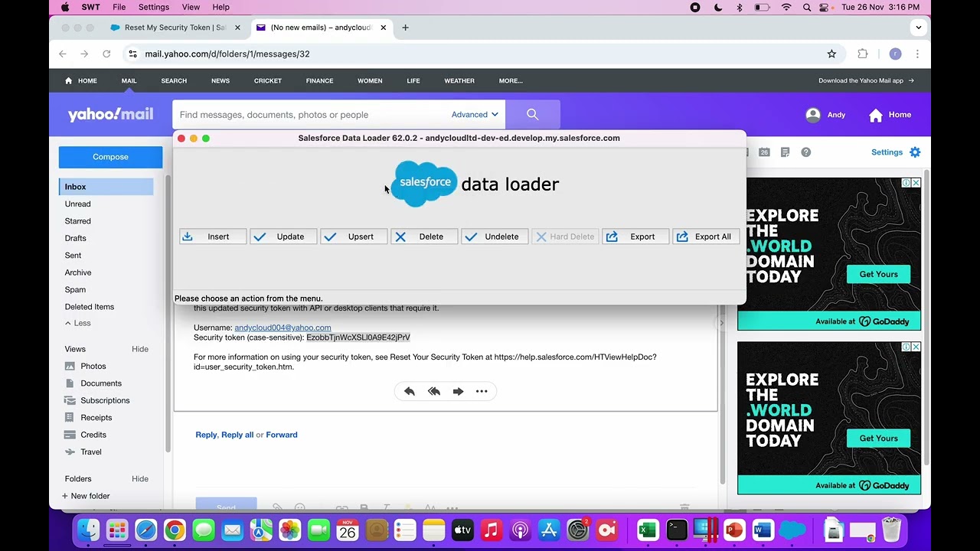Viewport: 980px width, 551px height.
Task: Launch Safari from the Dock
Action: click(145, 530)
